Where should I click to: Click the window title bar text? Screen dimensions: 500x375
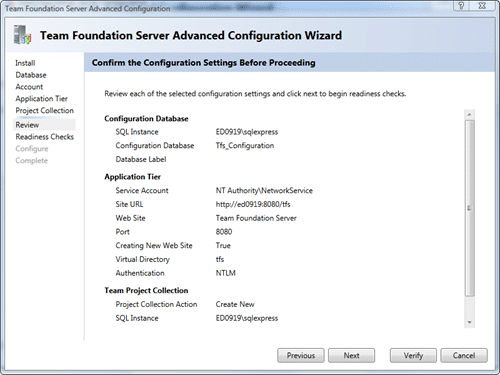pos(87,8)
